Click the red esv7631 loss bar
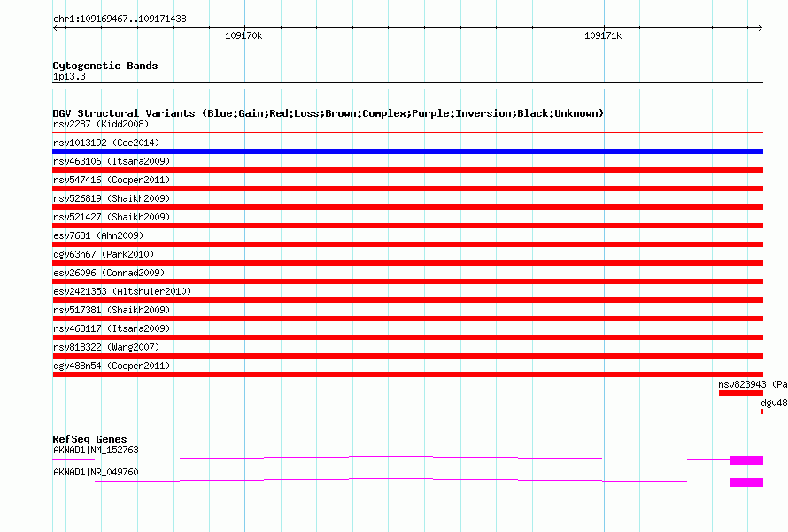Viewport: 788px width, 532px height. [407, 244]
